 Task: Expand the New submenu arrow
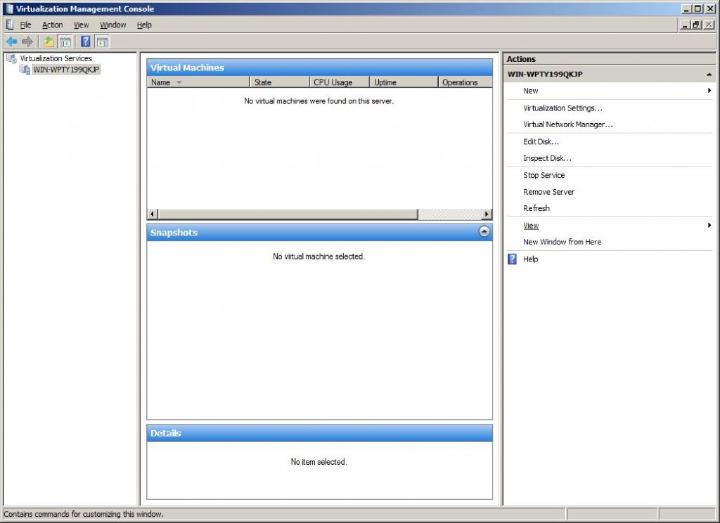coord(709,90)
